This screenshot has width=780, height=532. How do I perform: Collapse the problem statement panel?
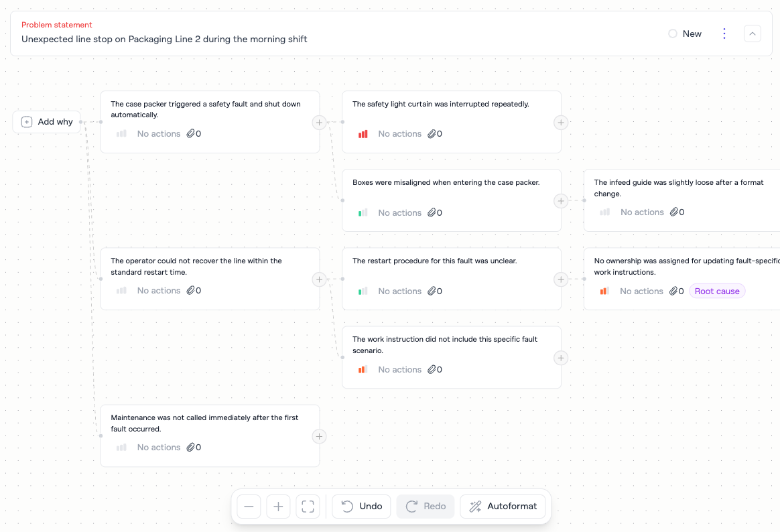753,34
